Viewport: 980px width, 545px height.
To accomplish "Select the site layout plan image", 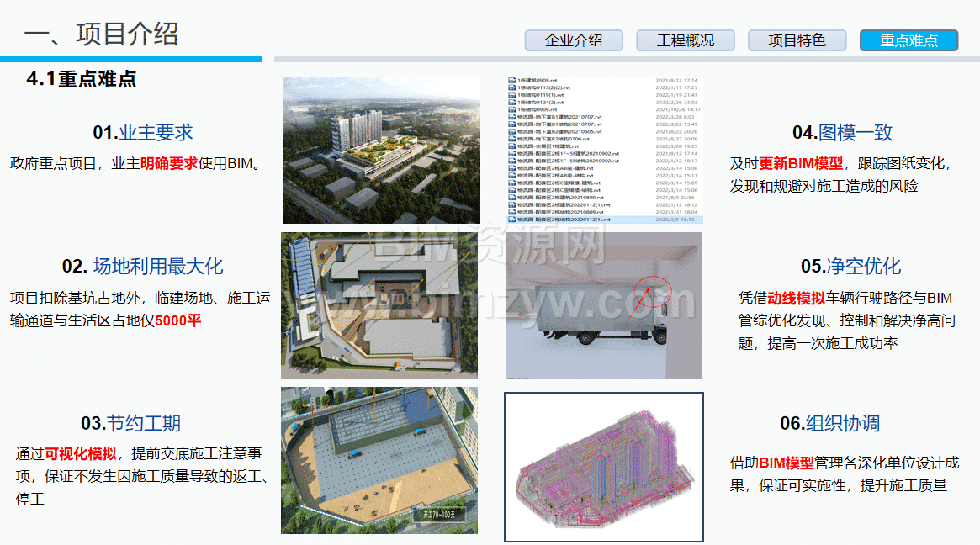I will click(379, 305).
